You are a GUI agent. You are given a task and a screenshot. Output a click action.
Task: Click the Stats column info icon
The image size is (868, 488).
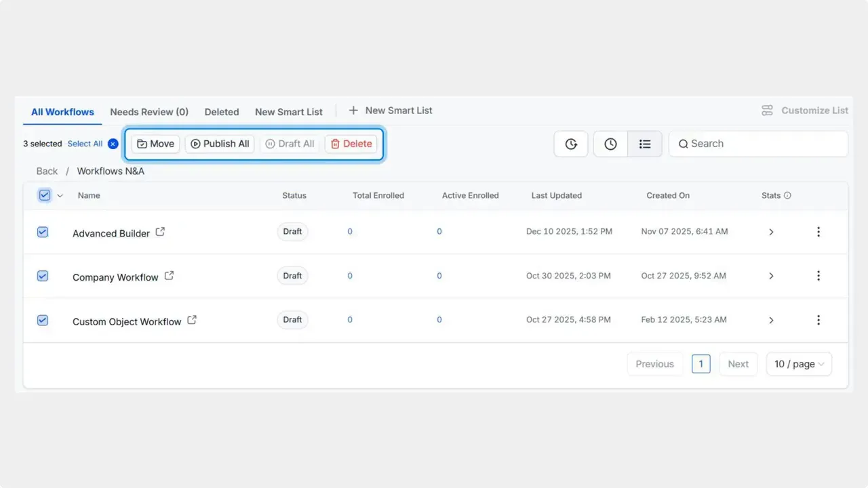coord(788,195)
